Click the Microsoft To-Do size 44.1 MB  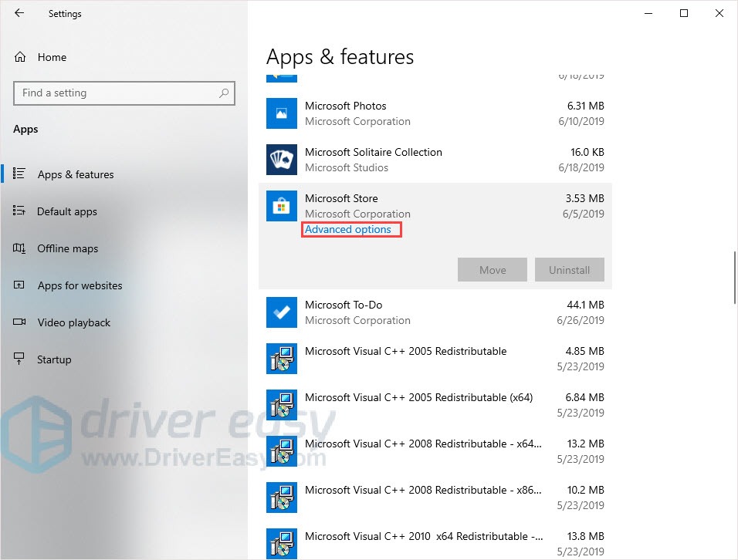point(585,305)
